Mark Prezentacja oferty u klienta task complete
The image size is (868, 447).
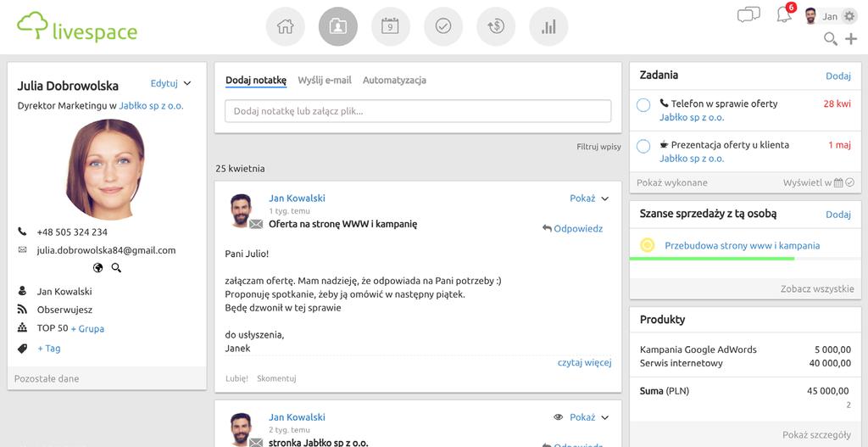(643, 147)
